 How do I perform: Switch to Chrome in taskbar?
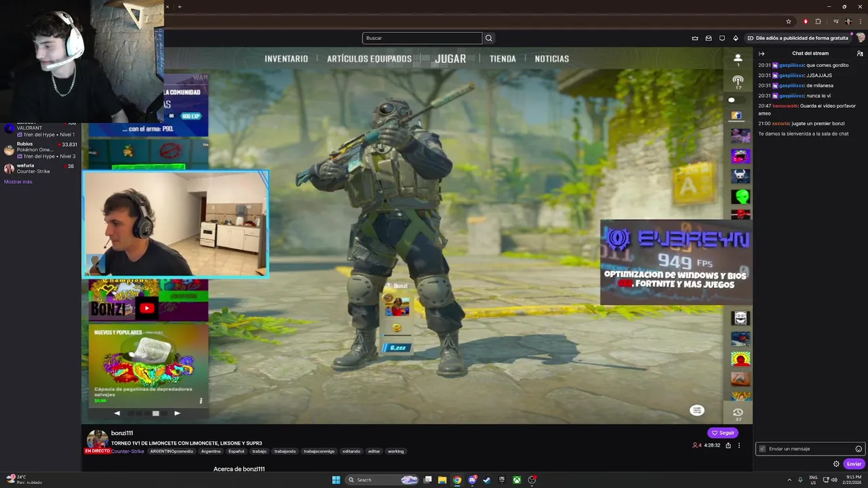tap(457, 480)
